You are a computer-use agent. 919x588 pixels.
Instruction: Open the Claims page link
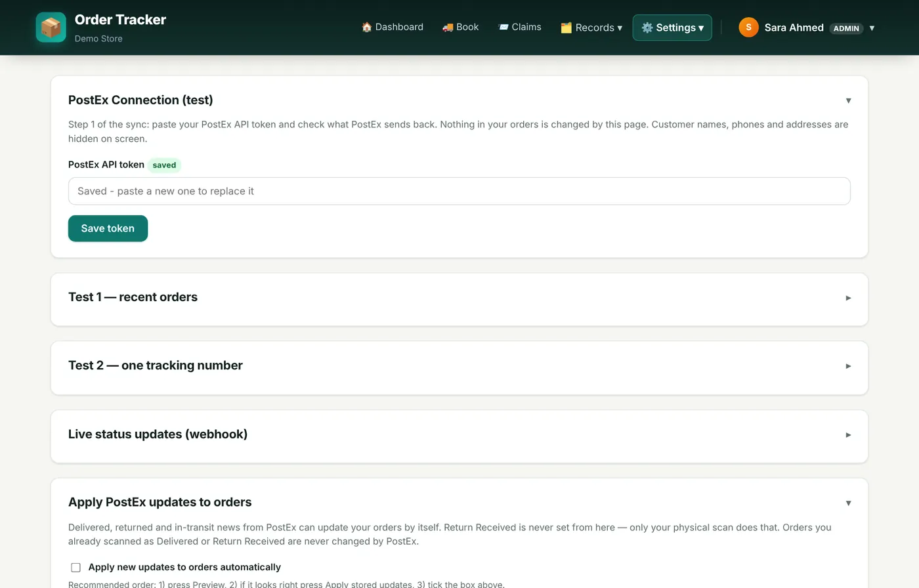(520, 27)
